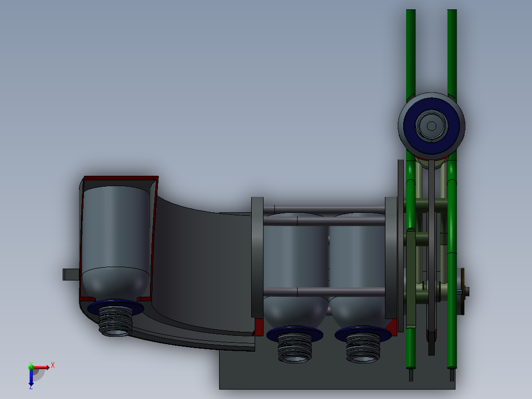Select the left end plate of the bottle cage
The height and width of the screenshot is (399, 532).
point(257,258)
